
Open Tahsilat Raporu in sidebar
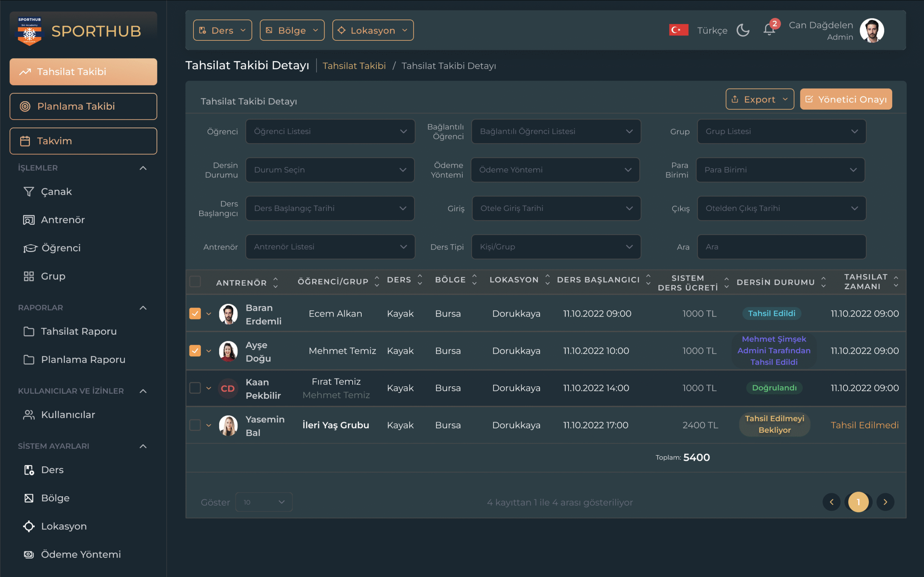(x=78, y=331)
